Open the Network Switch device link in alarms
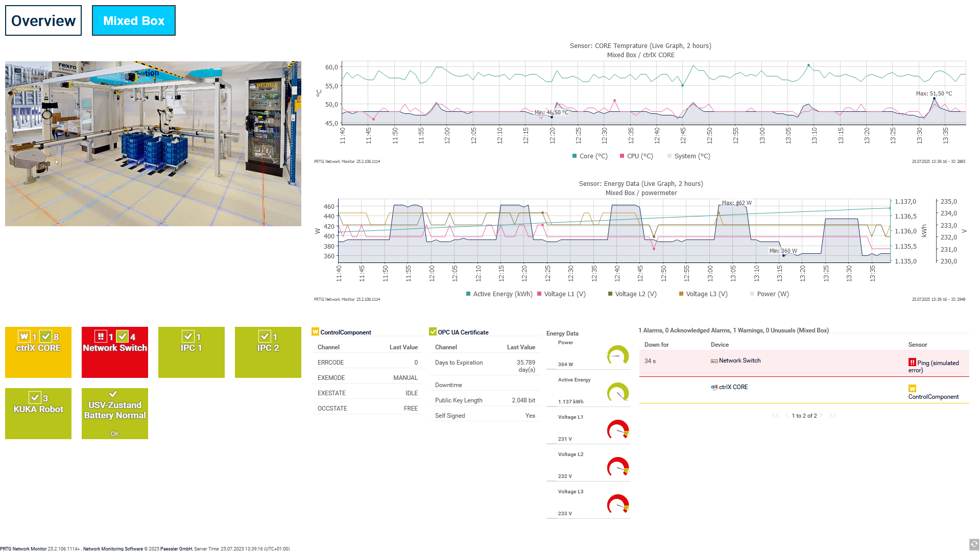This screenshot has height=551, width=980. (739, 361)
